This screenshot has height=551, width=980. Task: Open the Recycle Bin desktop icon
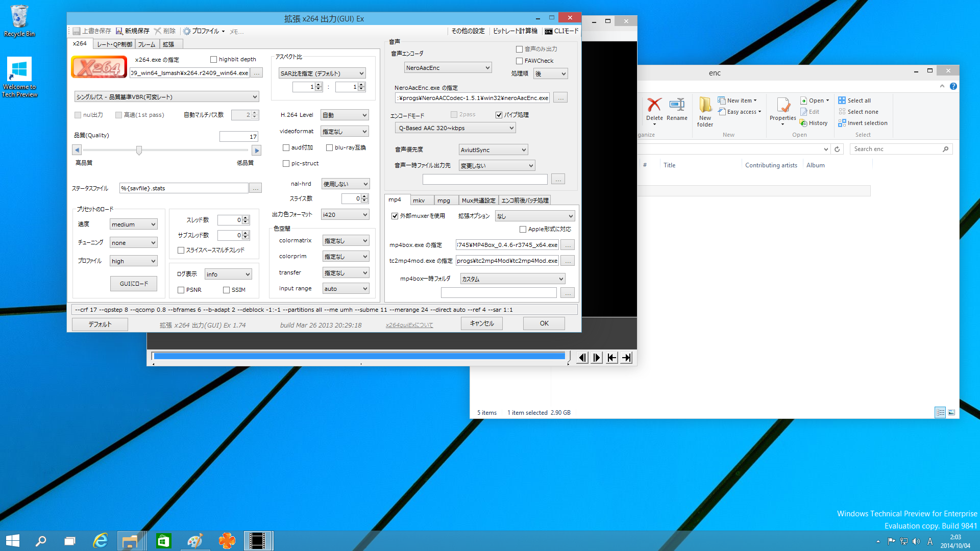19,20
